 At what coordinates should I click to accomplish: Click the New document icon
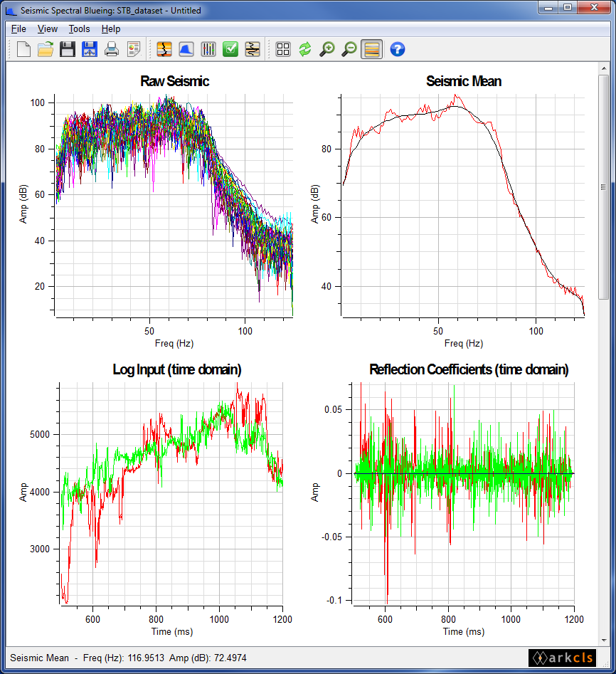(23, 49)
